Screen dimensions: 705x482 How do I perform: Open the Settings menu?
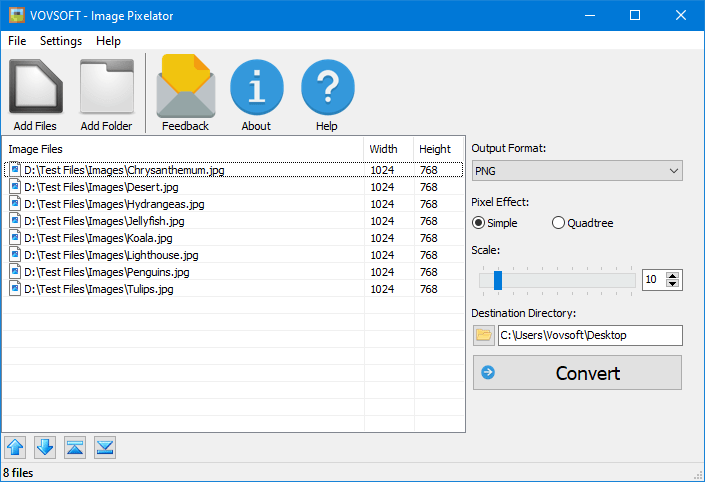[x=61, y=41]
